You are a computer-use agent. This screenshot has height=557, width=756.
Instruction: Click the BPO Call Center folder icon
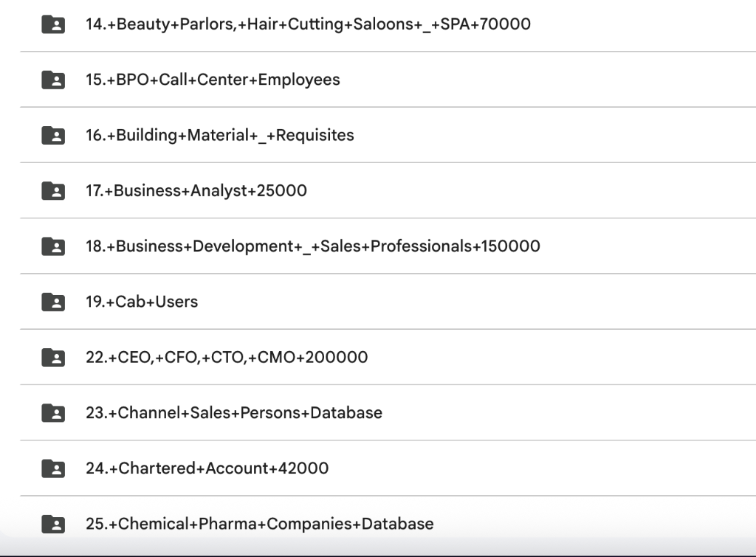[x=53, y=79]
